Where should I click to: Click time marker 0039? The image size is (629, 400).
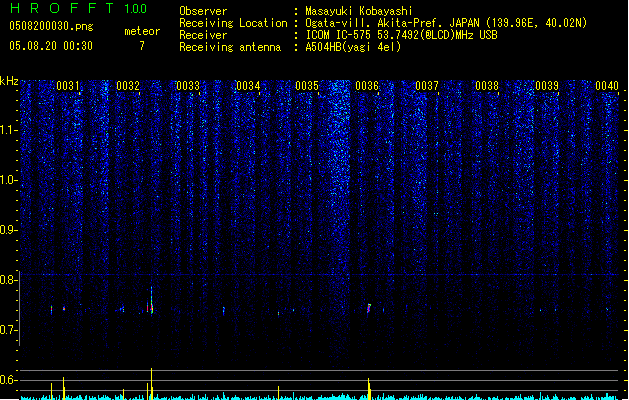[x=547, y=86]
